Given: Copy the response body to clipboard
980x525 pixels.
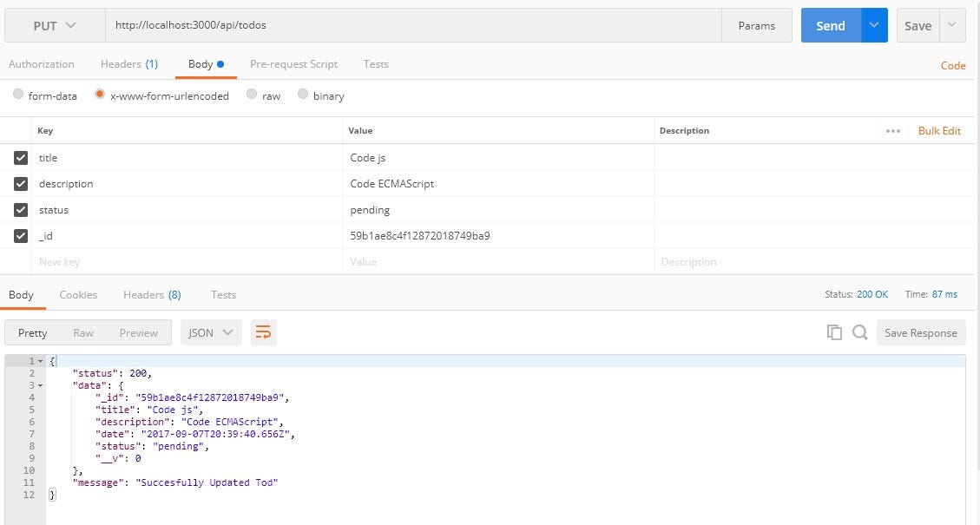Looking at the screenshot, I should tap(833, 331).
